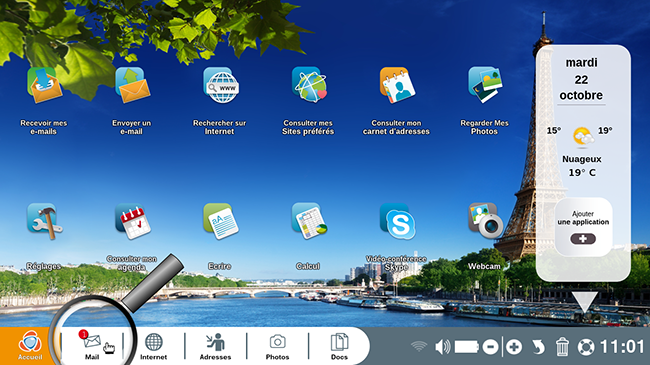
Task: Collapse the widget panel with triangle arrow
Action: [585, 301]
